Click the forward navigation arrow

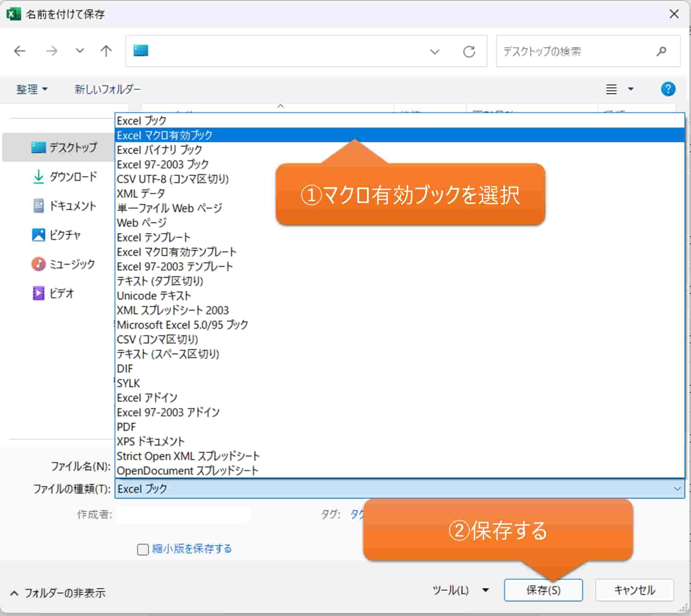coord(51,51)
